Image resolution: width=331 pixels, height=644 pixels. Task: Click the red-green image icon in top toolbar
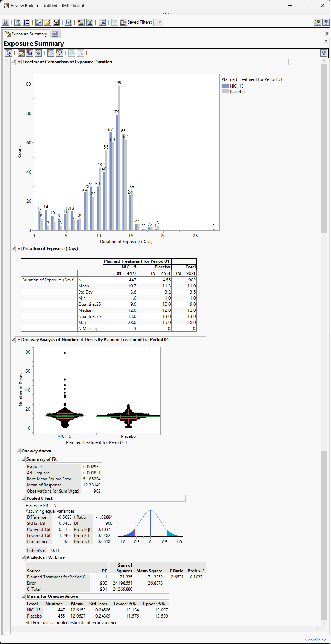click(x=81, y=22)
